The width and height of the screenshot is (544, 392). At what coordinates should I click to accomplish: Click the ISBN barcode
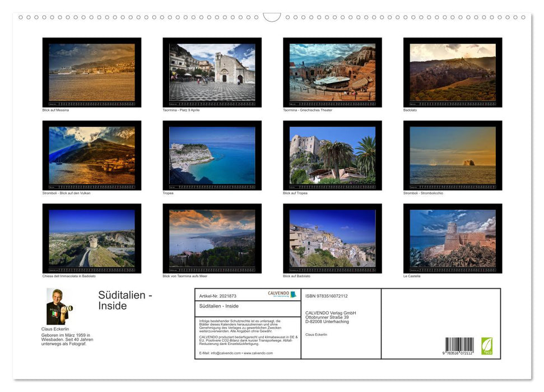(459, 346)
